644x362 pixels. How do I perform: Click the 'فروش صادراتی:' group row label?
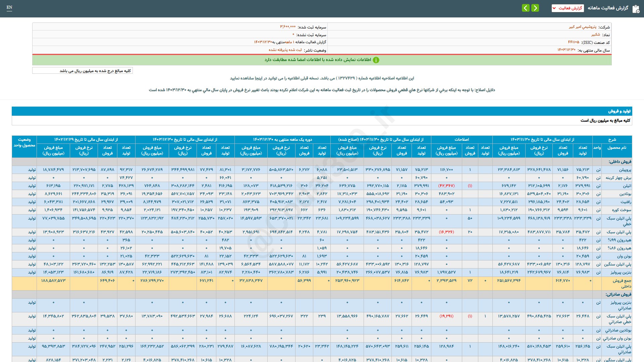click(x=618, y=294)
